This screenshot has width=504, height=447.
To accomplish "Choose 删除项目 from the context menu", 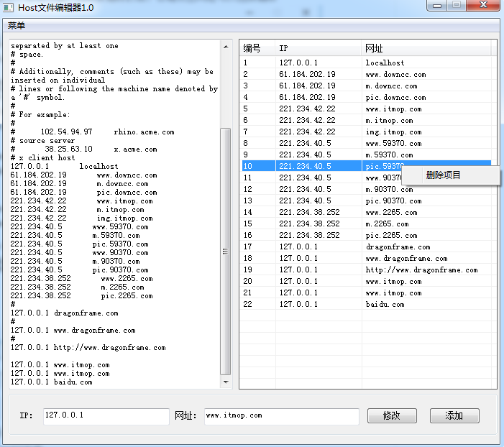I will (x=443, y=175).
